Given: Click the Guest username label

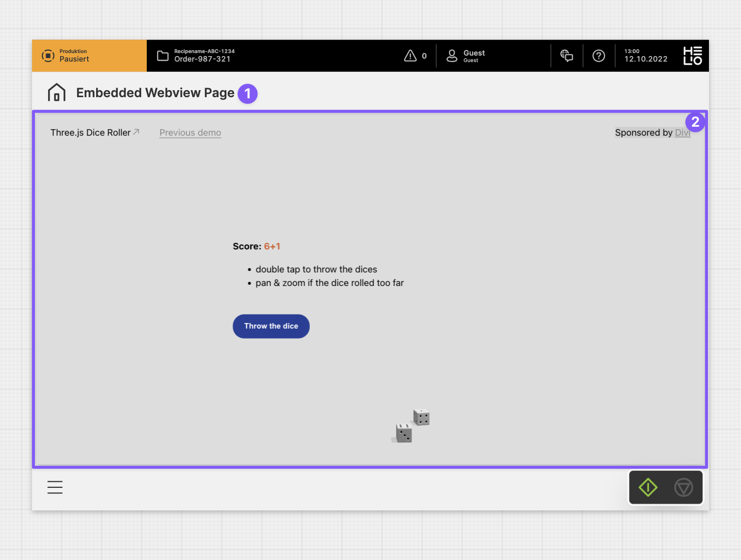Looking at the screenshot, I should point(474,53).
